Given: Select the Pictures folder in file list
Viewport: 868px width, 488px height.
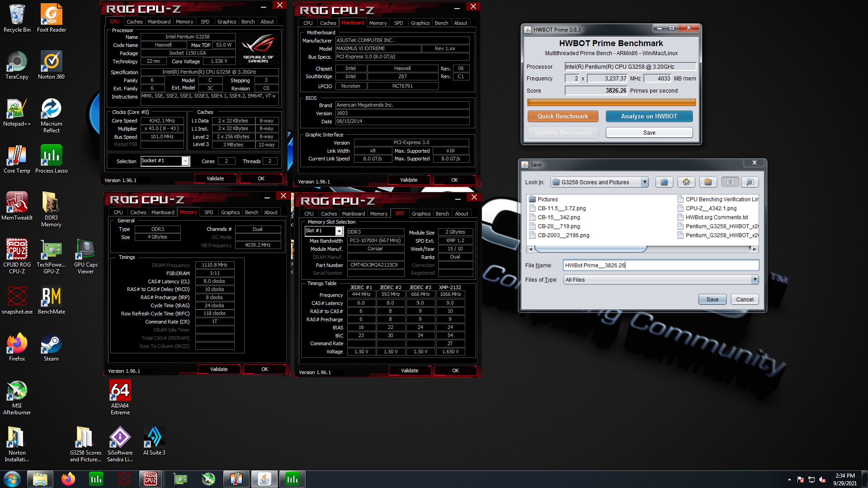Looking at the screenshot, I should pos(543,199).
